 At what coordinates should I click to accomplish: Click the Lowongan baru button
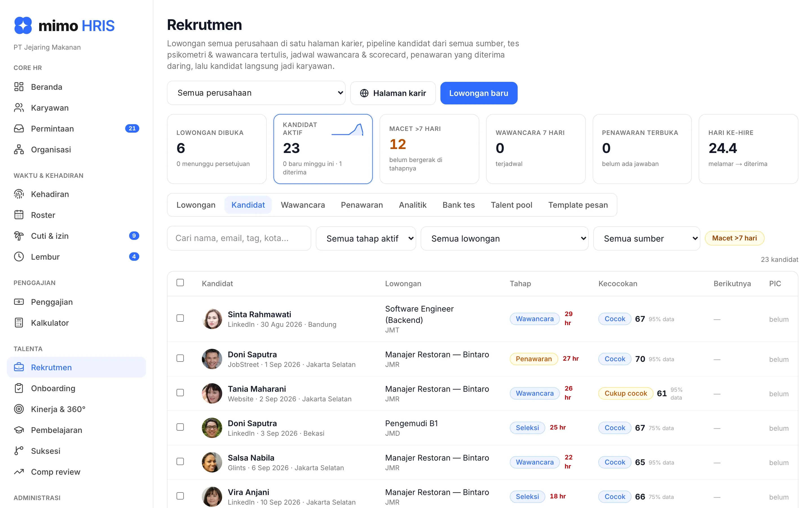coord(479,93)
